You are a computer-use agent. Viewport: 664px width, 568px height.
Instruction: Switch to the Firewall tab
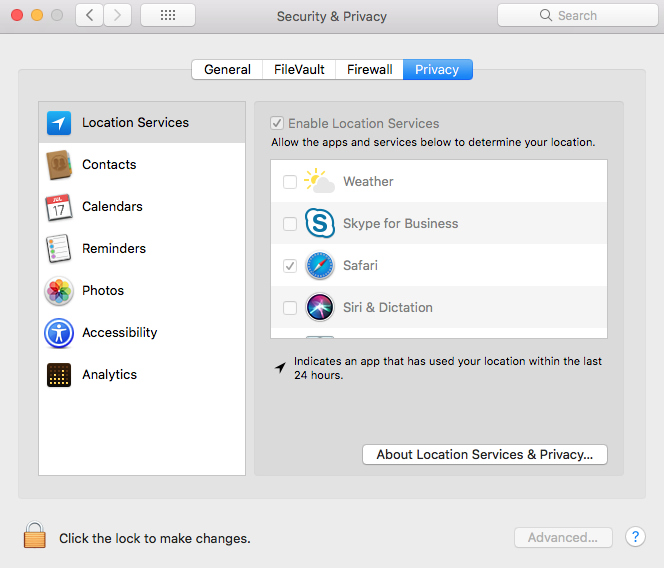(x=369, y=69)
